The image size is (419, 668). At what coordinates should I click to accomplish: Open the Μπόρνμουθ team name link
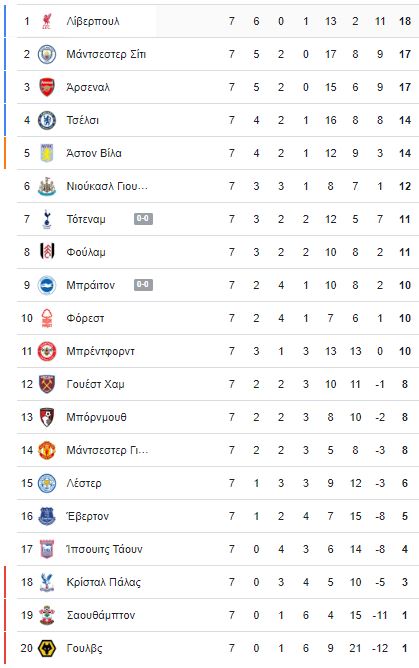(96, 417)
